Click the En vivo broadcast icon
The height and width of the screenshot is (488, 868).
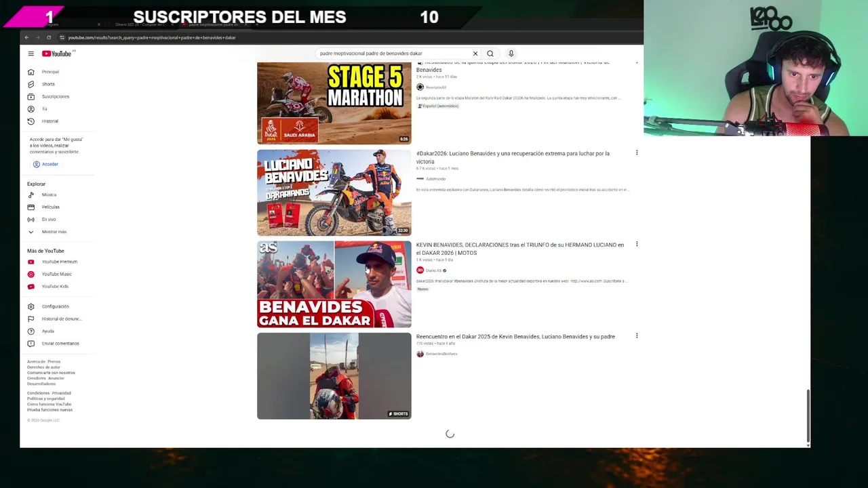pyautogui.click(x=31, y=220)
